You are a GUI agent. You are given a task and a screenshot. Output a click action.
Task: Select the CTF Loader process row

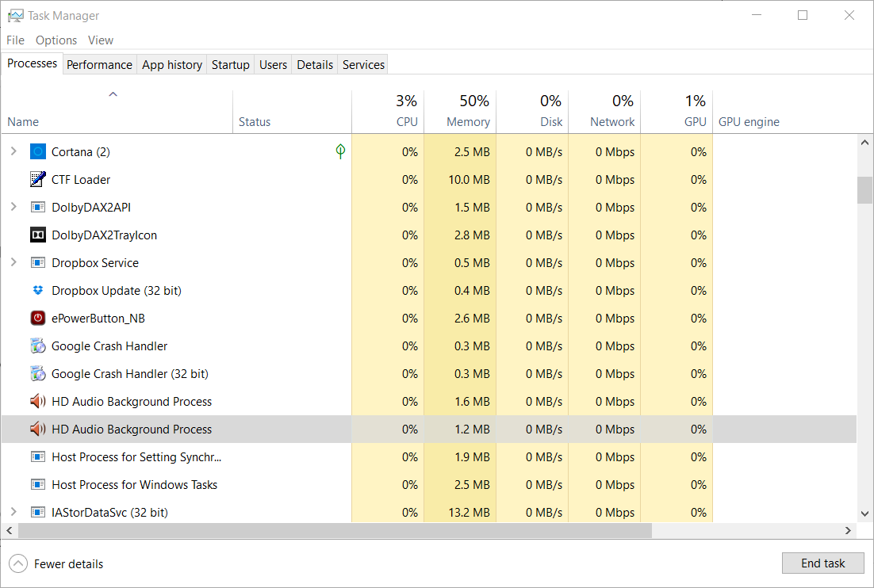[428, 179]
